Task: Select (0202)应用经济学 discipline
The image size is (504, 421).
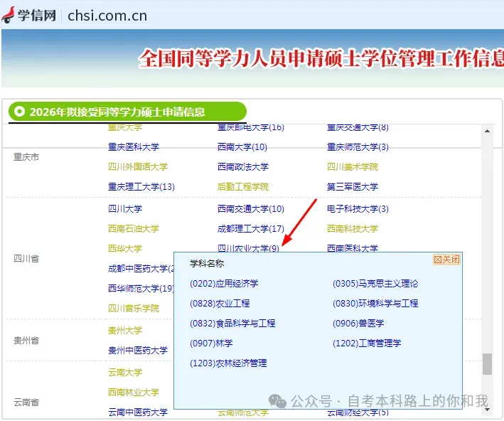Action: (x=224, y=283)
